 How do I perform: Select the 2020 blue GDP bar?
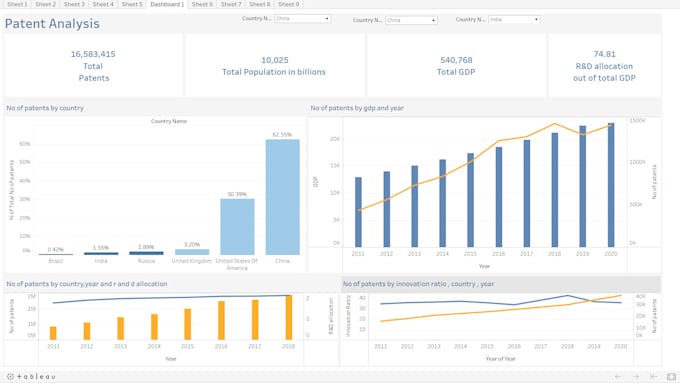click(x=611, y=185)
